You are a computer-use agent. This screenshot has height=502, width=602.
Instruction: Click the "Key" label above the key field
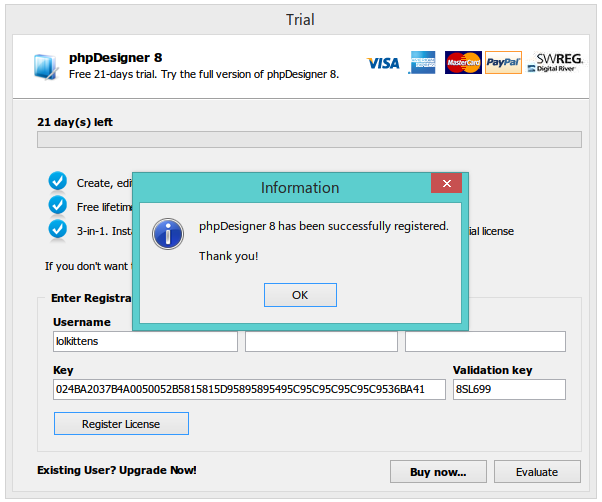[x=63, y=370]
